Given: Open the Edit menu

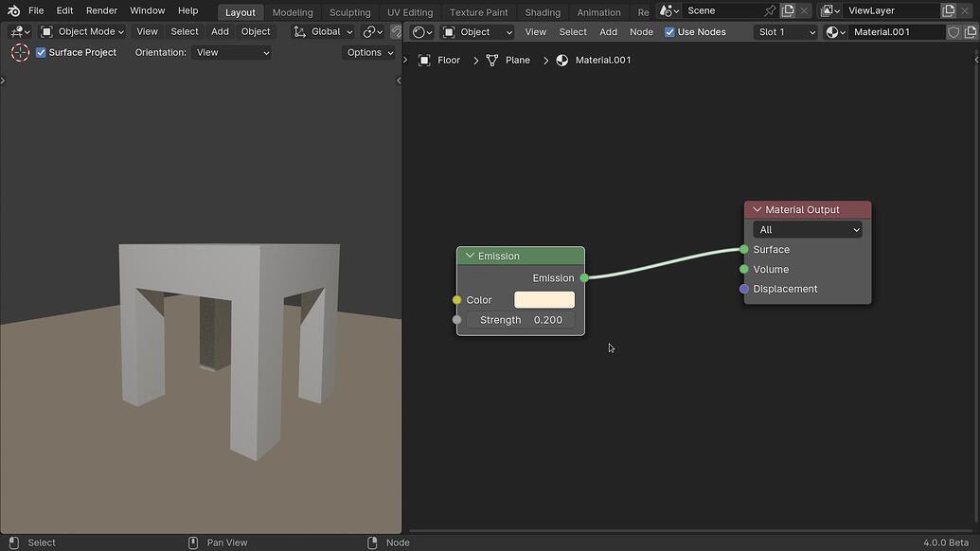Looking at the screenshot, I should tap(64, 10).
